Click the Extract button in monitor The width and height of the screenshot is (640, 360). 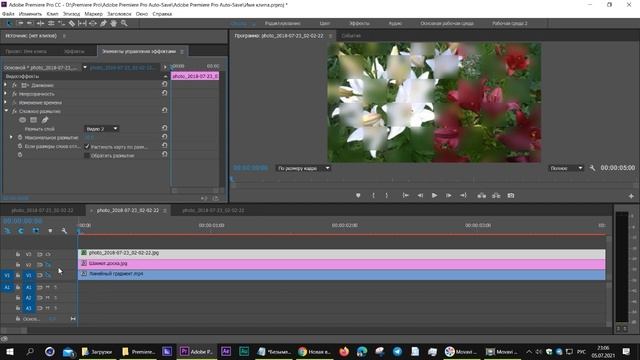[496, 196]
